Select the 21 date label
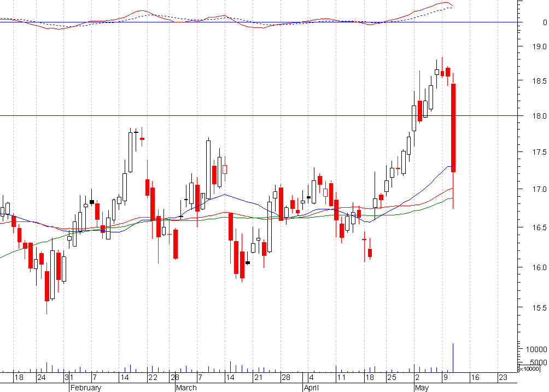Image resolution: width=549 pixels, height=392 pixels. point(258,378)
